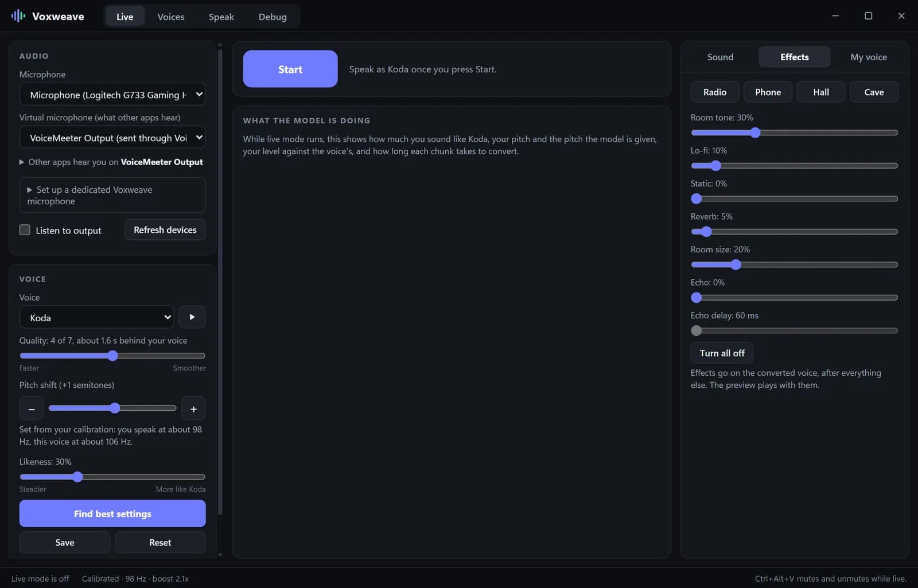Click the Room tone slider handle

[x=756, y=133]
